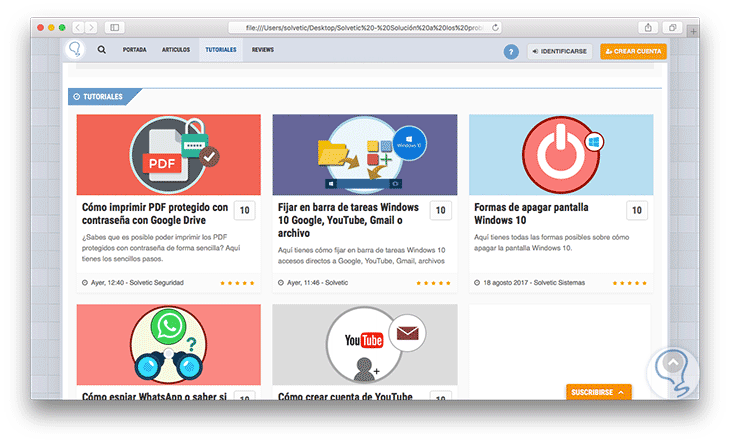730x443 pixels.
Task: Show all tabs with the tab overview icon
Action: click(x=673, y=27)
